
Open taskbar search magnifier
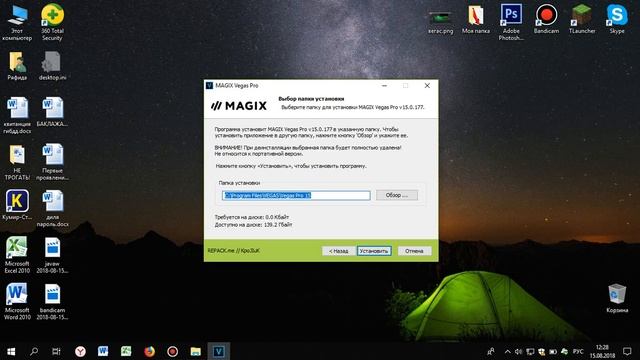click(34, 351)
